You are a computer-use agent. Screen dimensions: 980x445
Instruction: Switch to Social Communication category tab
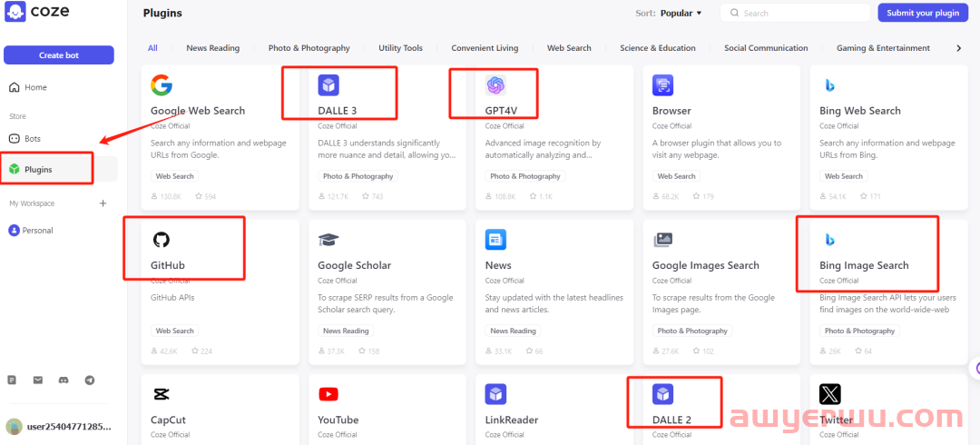(766, 48)
